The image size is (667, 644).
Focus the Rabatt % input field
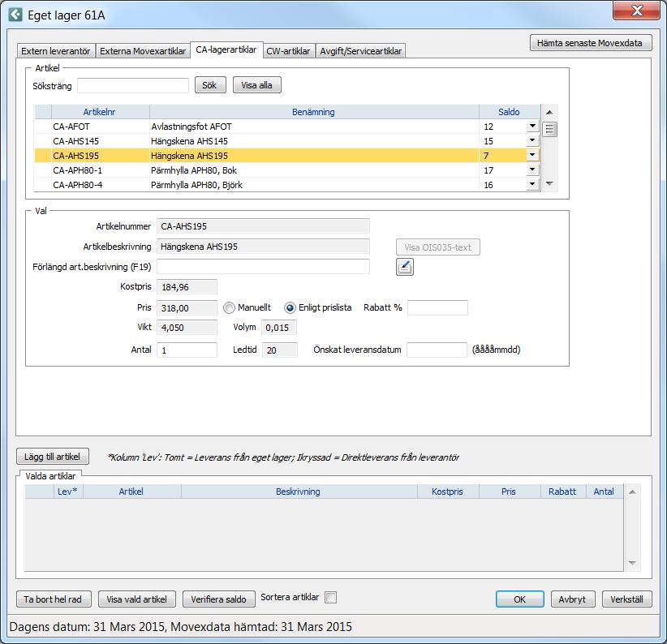tap(437, 307)
